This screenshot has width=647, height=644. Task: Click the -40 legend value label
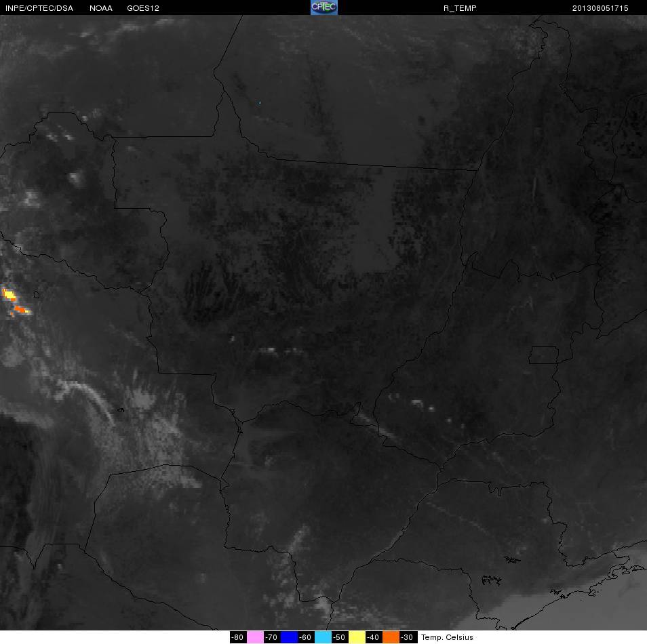click(x=374, y=637)
